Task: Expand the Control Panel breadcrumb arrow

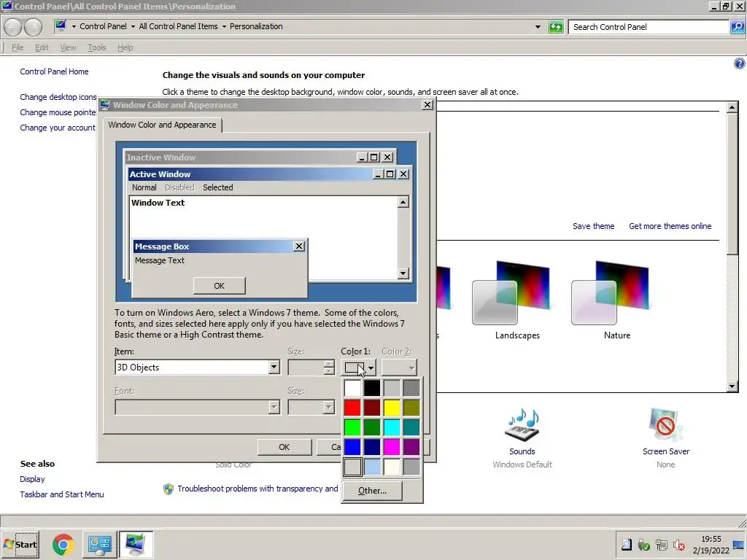Action: pyautogui.click(x=133, y=27)
